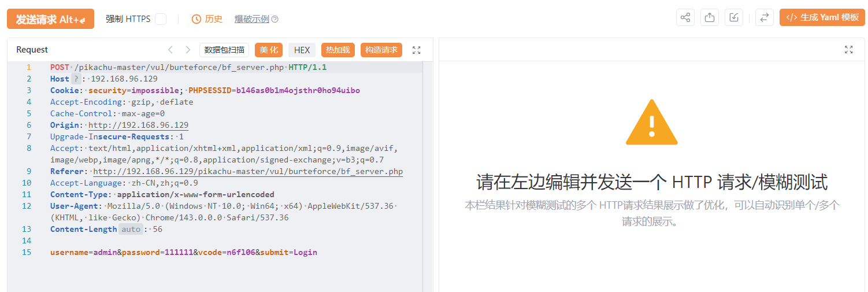Click the Content-Length auto badge
Viewport: 868px width, 292px height.
[x=131, y=229]
